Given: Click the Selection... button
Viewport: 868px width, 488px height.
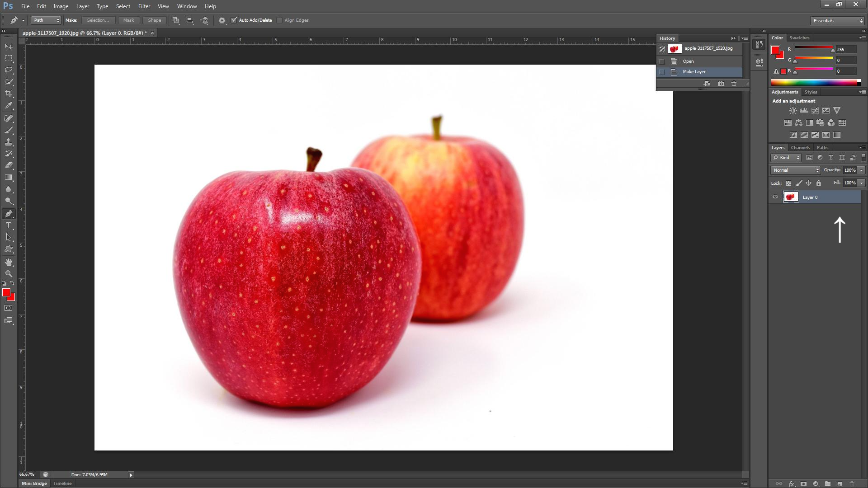Looking at the screenshot, I should [x=98, y=20].
